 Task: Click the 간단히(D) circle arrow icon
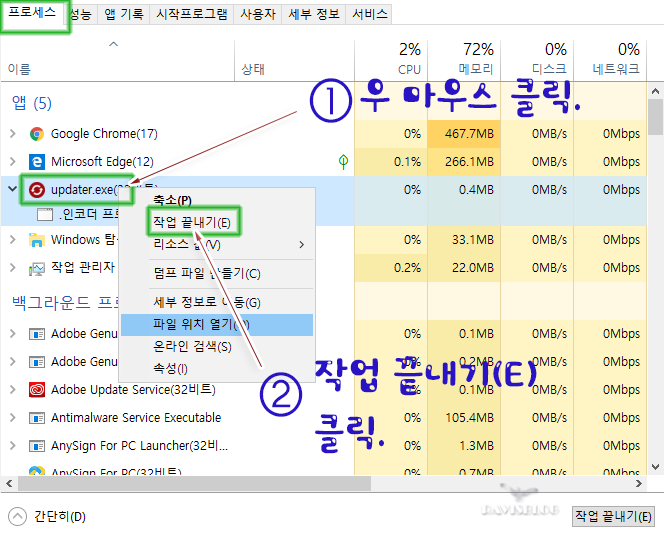[17, 516]
